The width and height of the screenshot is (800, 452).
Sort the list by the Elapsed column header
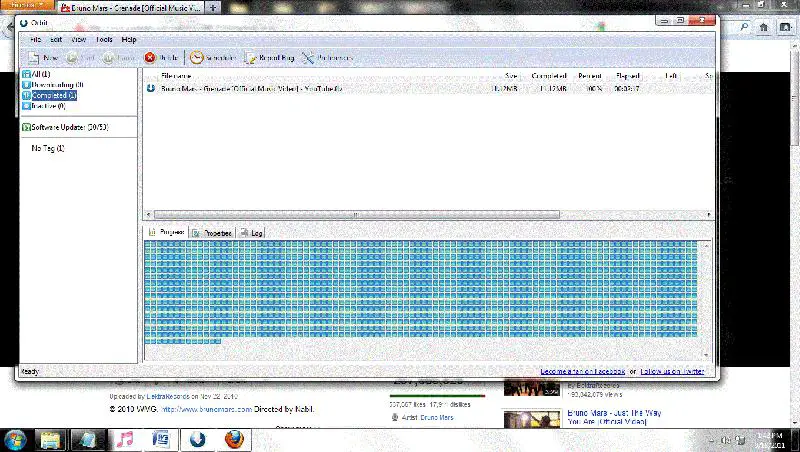coord(628,76)
